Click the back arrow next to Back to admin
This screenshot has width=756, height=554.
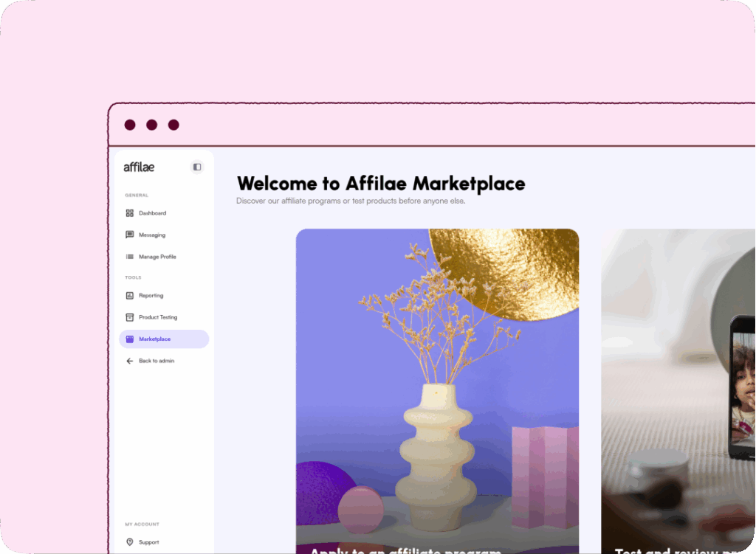129,361
